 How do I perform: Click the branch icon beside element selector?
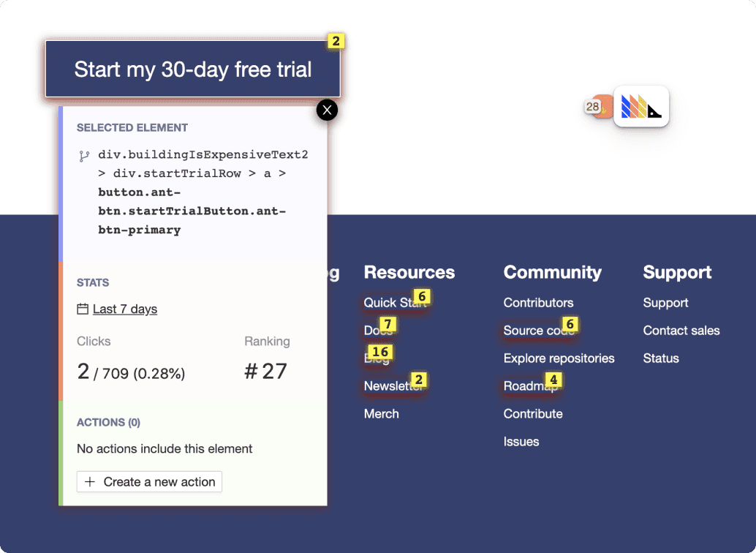click(84, 156)
